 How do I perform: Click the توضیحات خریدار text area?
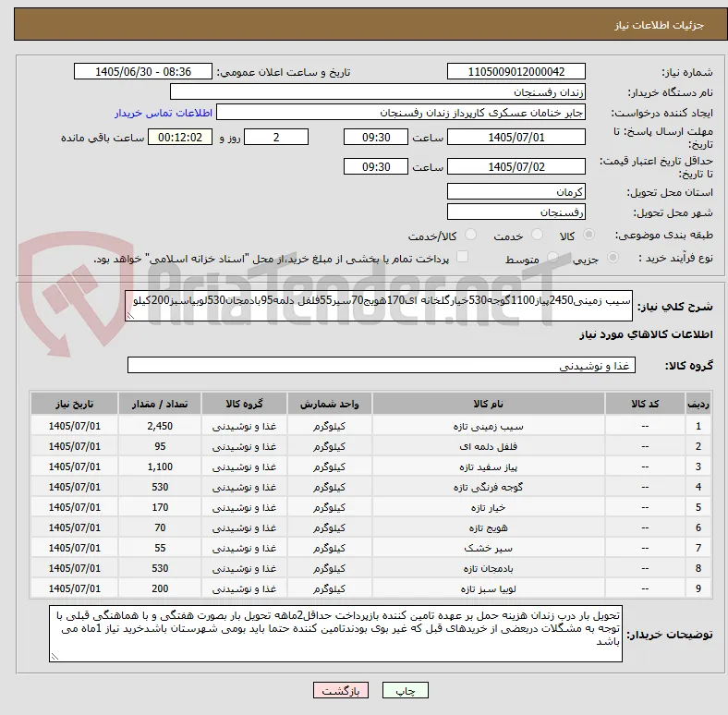tap(335, 634)
